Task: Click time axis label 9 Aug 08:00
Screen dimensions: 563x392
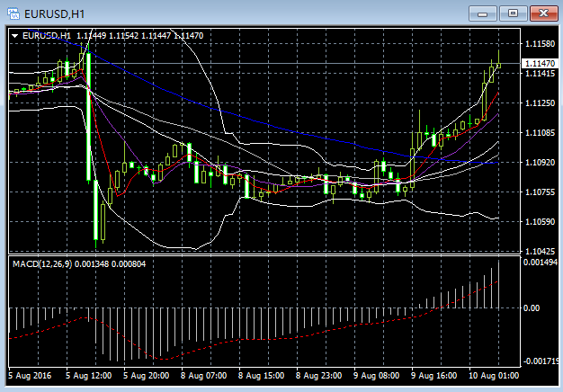Action: pos(376,376)
